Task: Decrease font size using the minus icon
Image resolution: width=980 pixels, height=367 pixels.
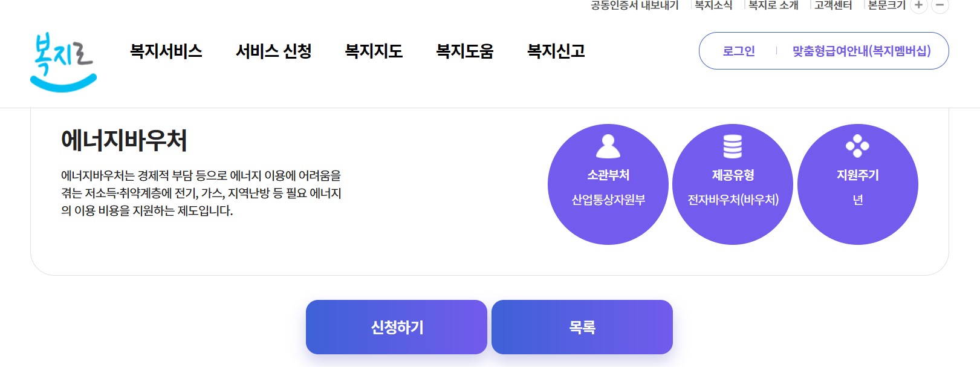Action: (x=939, y=5)
